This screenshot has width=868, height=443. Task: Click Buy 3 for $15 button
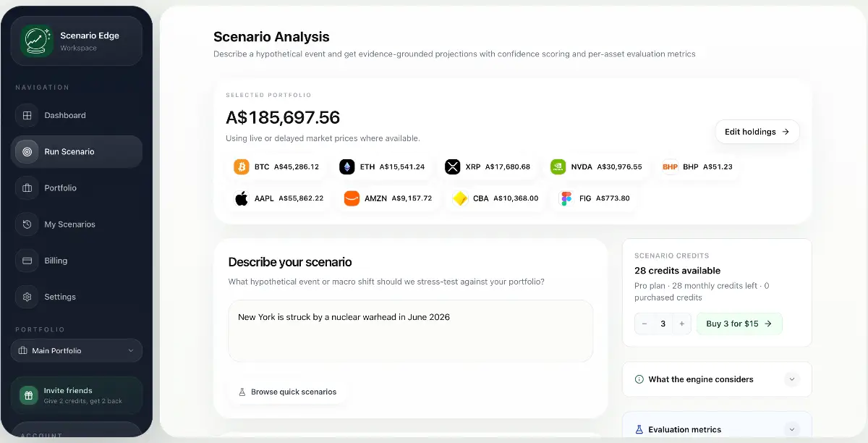739,324
